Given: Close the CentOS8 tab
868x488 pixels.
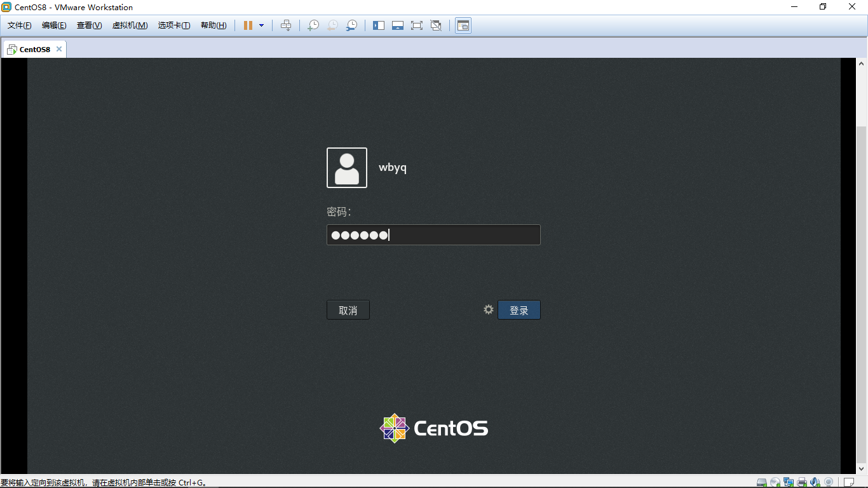Looking at the screenshot, I should pos(59,49).
